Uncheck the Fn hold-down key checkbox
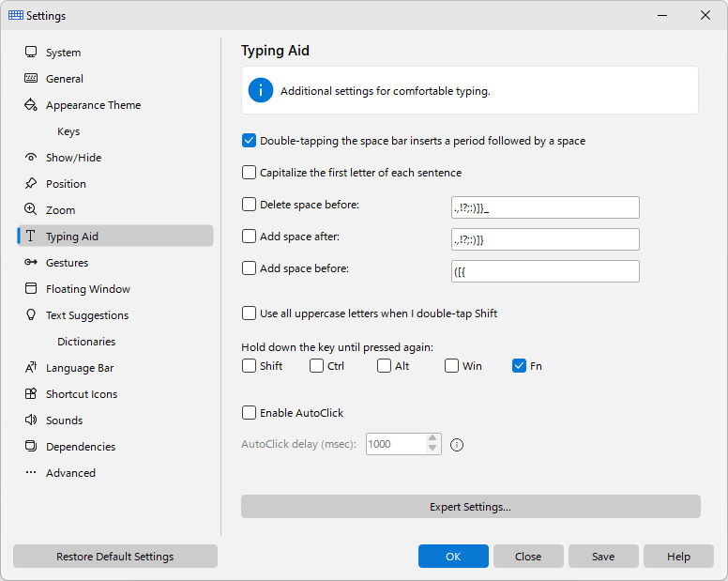This screenshot has width=728, height=581. pyautogui.click(x=519, y=366)
